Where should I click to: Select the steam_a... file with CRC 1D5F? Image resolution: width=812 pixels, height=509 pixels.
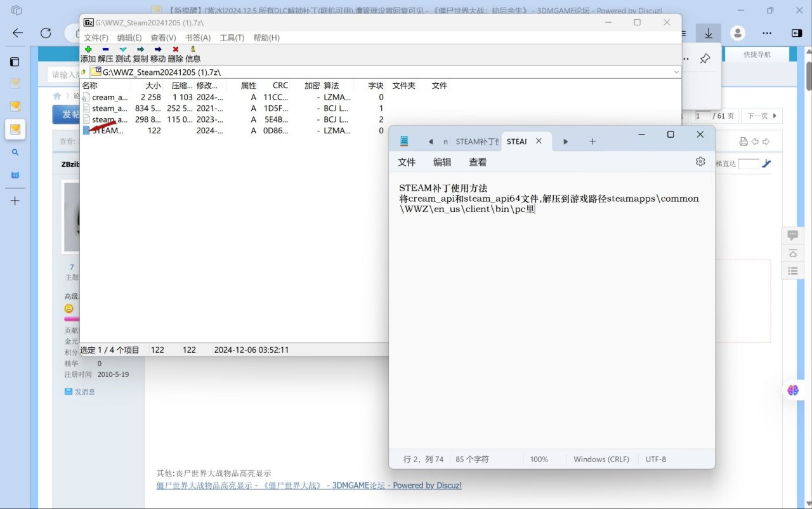(233, 109)
